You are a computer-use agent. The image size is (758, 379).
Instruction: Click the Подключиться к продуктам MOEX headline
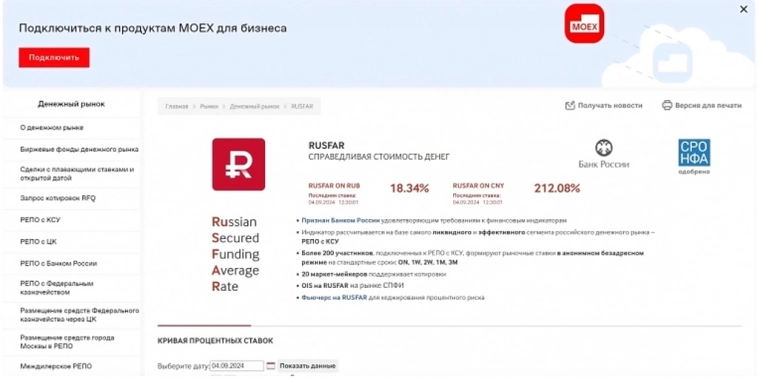pyautogui.click(x=153, y=28)
